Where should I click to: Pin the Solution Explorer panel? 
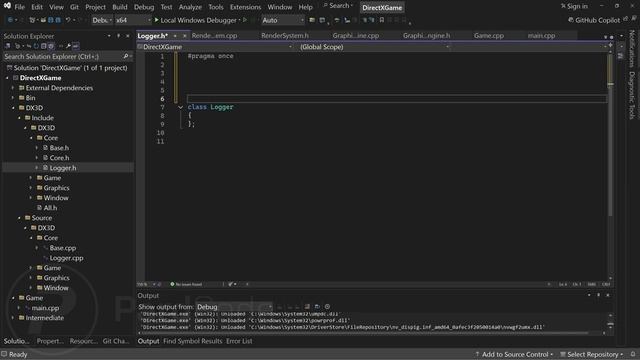(118, 36)
